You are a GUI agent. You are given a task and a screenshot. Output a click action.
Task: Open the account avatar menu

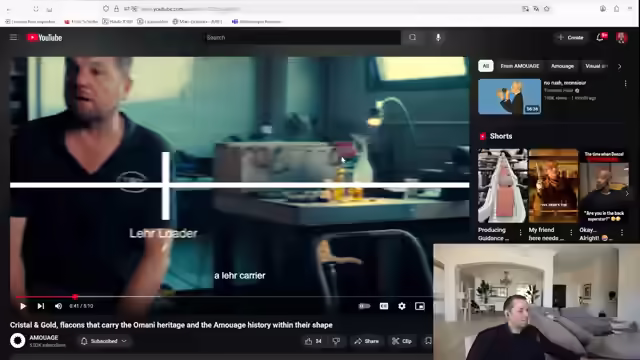tap(622, 38)
